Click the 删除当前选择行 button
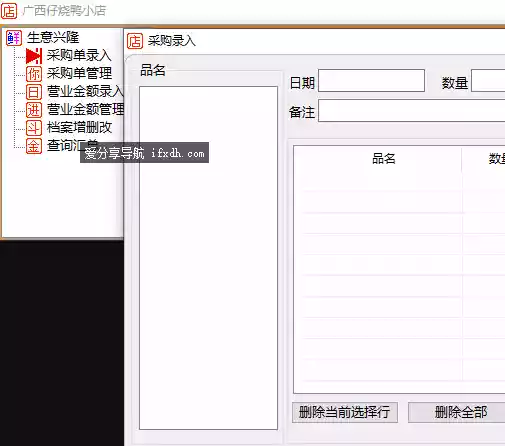This screenshot has height=446, width=505. pyautogui.click(x=345, y=412)
